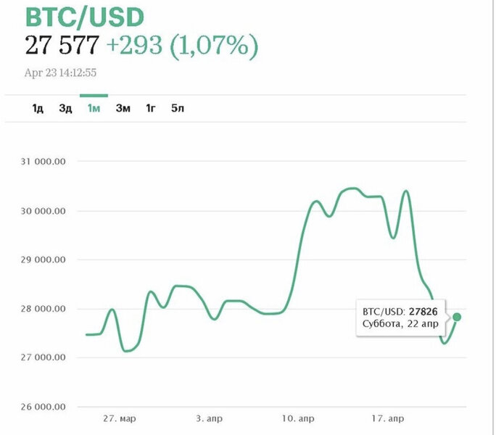Choose the 1г yearly range tab
The width and height of the screenshot is (504, 435).
(151, 109)
